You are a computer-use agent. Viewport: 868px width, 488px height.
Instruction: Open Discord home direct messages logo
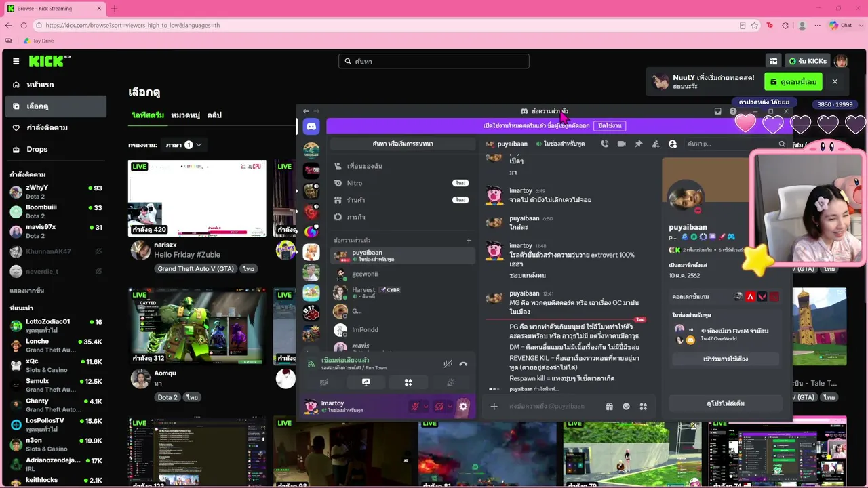[311, 126]
